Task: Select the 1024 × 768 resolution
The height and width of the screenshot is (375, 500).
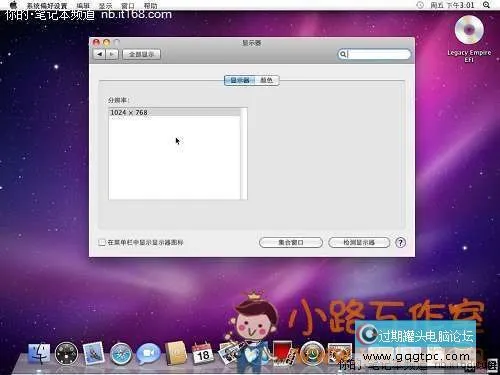Action: point(174,112)
